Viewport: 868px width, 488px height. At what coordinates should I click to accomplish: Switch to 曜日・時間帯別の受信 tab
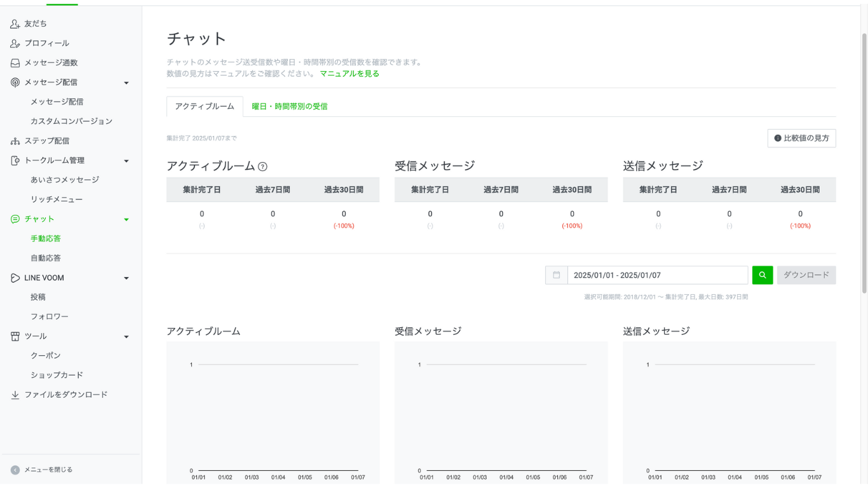click(290, 107)
